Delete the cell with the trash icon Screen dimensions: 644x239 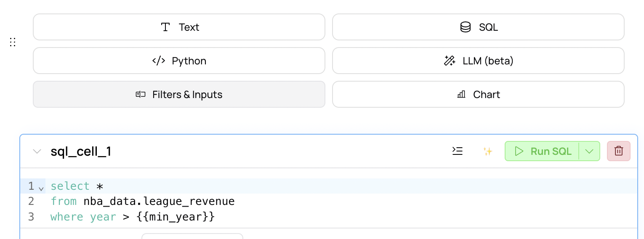click(619, 151)
